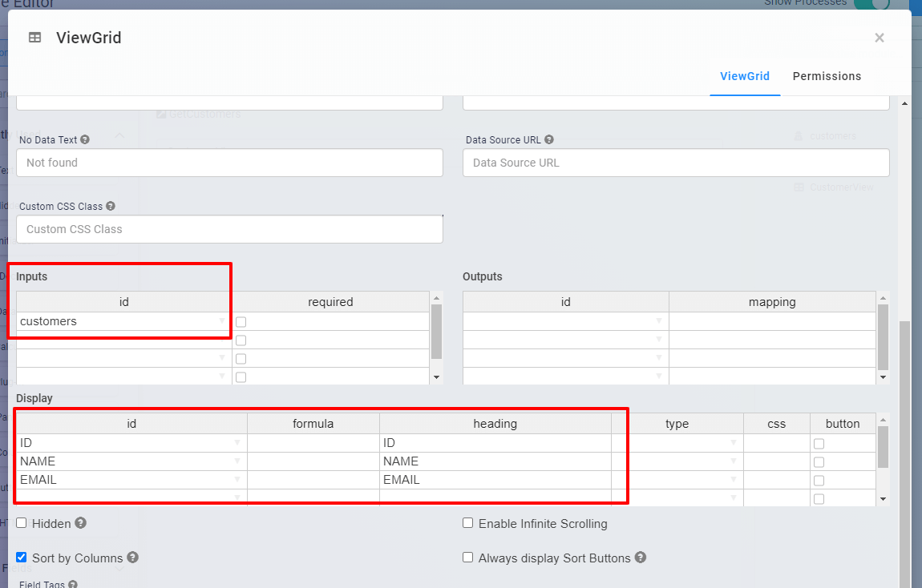Open dropdown for customers input id
This screenshot has height=588, width=922.
(x=222, y=321)
